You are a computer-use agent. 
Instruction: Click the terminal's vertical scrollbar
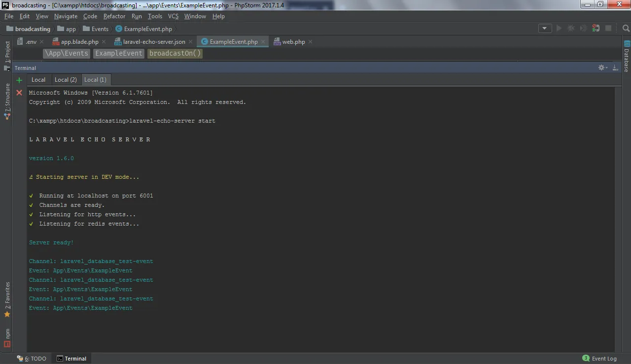tap(618, 219)
